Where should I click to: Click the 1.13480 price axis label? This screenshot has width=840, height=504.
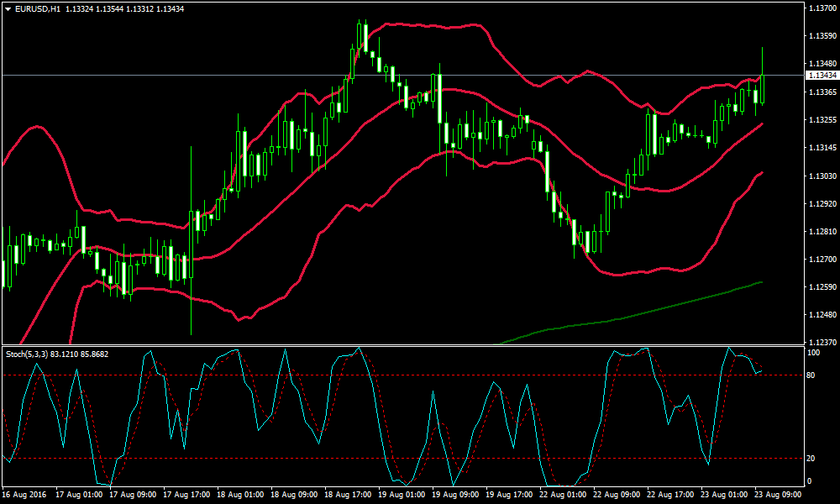tap(822, 64)
